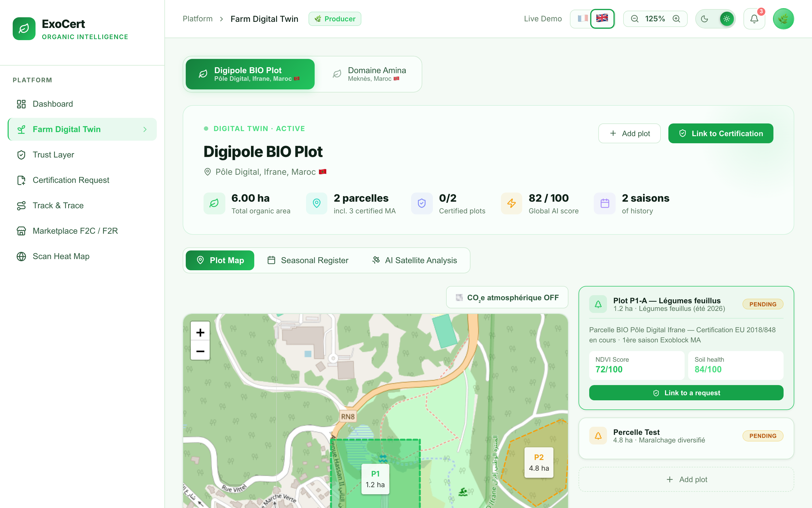Click Percelle Test tree icon

[598, 436]
